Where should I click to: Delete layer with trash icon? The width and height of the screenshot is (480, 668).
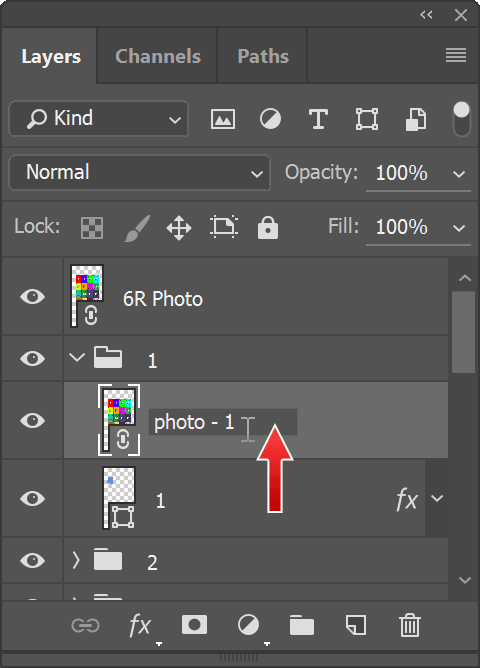pos(410,625)
